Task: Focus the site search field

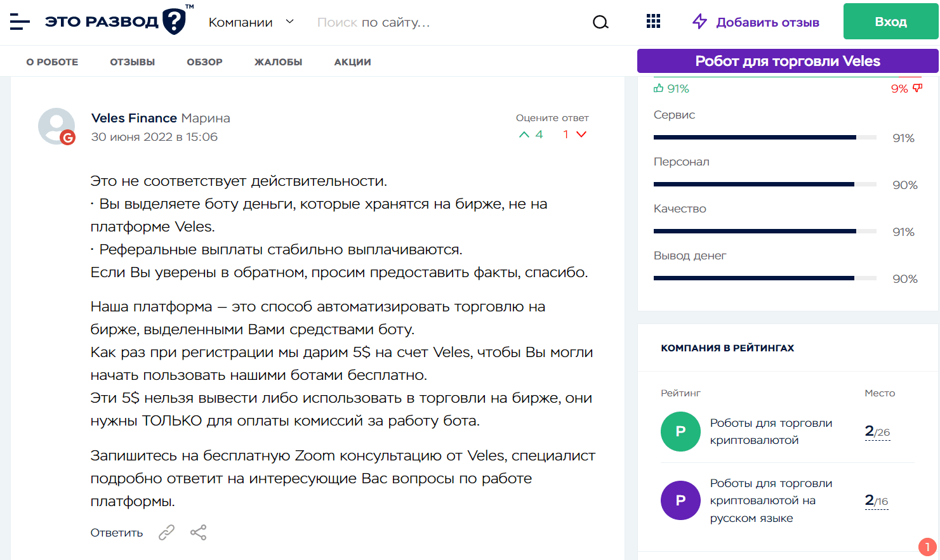Action: [447, 22]
